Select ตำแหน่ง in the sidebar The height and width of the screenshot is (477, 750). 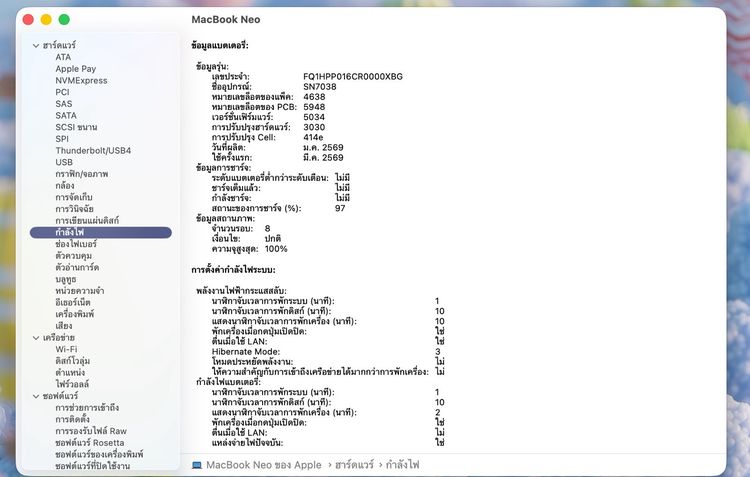[x=70, y=373]
